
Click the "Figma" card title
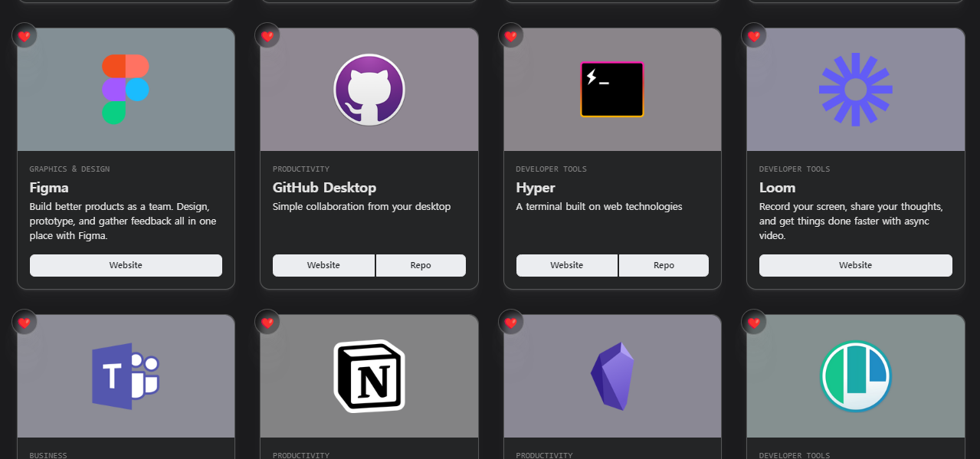[x=49, y=188]
